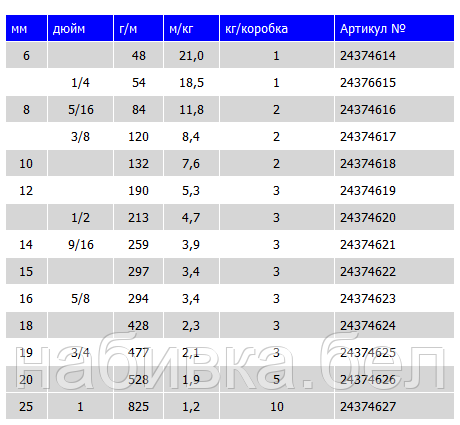Select the 'г/м' header cell
The height and width of the screenshot is (425, 460).
(x=138, y=28)
